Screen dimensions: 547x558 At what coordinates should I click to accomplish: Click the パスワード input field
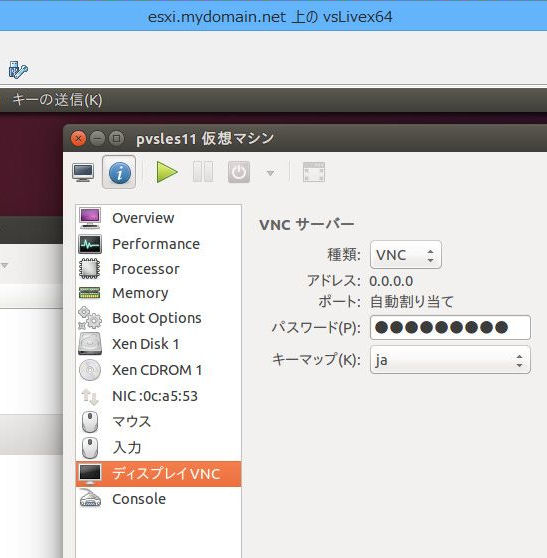tap(450, 327)
